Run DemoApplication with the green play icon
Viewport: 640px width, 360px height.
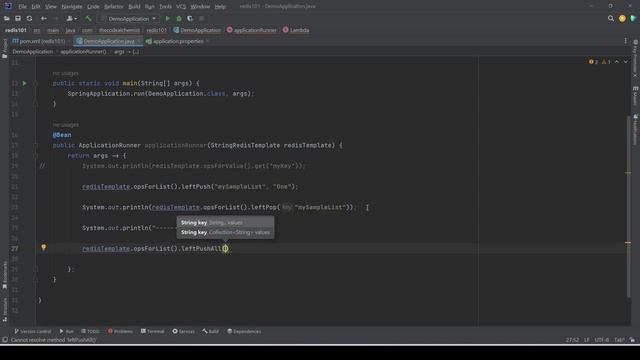point(167,18)
